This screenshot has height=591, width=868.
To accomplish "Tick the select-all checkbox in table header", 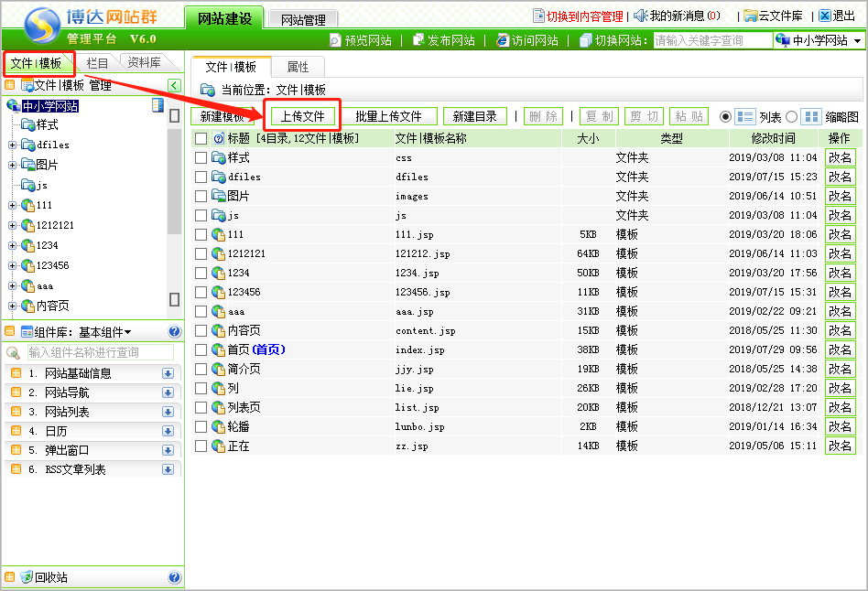I will (x=201, y=138).
